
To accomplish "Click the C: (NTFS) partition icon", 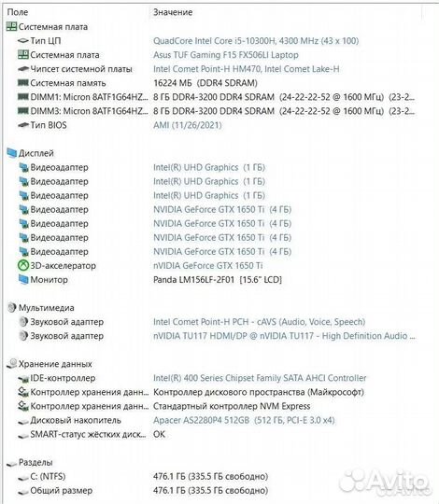I will click(23, 477).
